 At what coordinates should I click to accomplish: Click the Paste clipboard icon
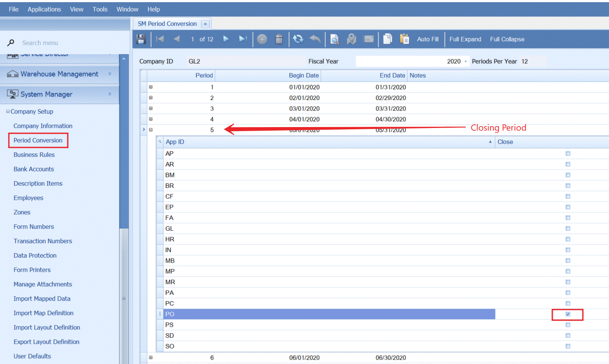coord(404,39)
